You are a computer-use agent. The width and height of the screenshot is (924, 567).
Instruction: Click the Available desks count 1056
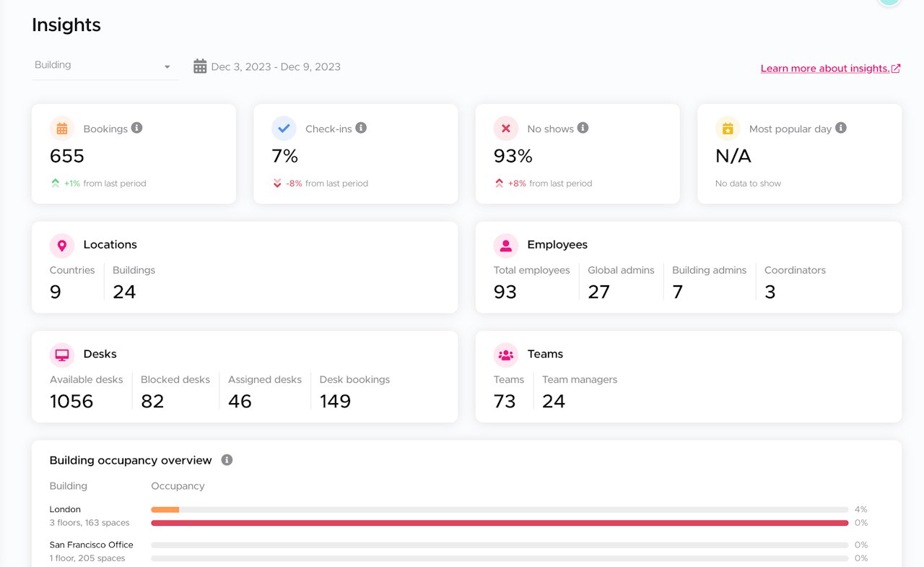[71, 401]
